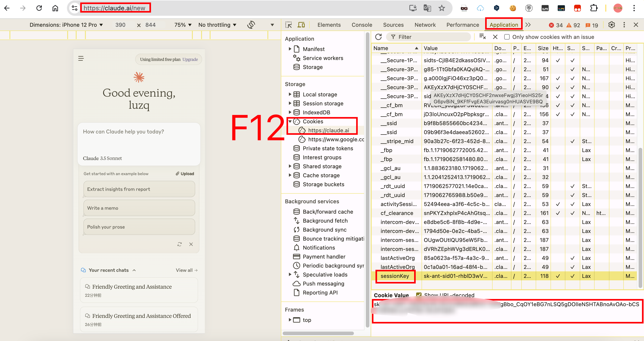
Task: Open the Extensions puzzle-piece icon
Action: tap(593, 8)
